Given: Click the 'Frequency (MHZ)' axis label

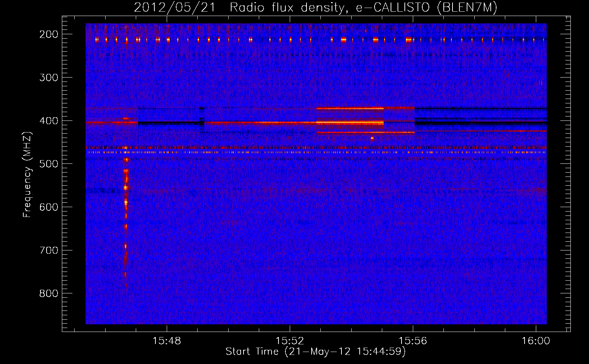Looking at the screenshot, I should coord(27,174).
